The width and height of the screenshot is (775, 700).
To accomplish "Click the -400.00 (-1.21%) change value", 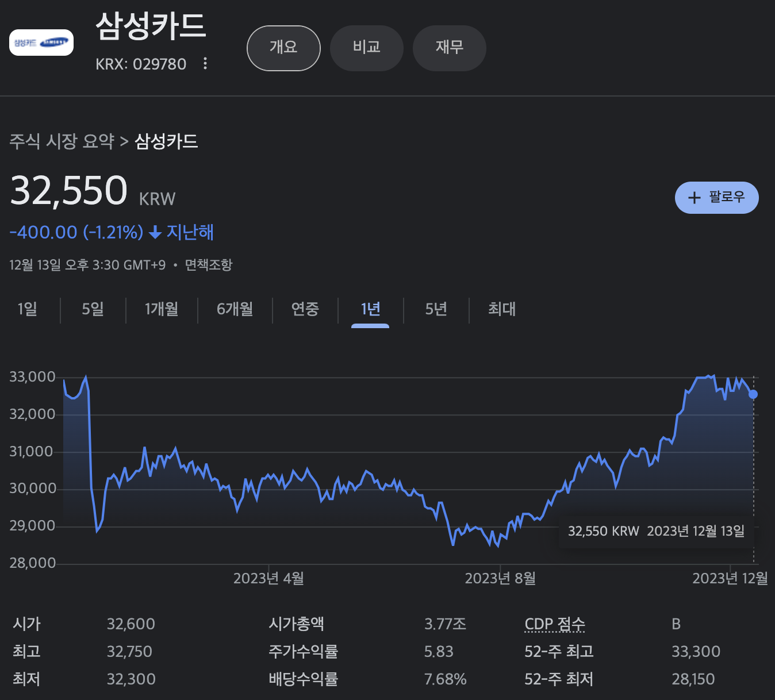I will 76,232.
